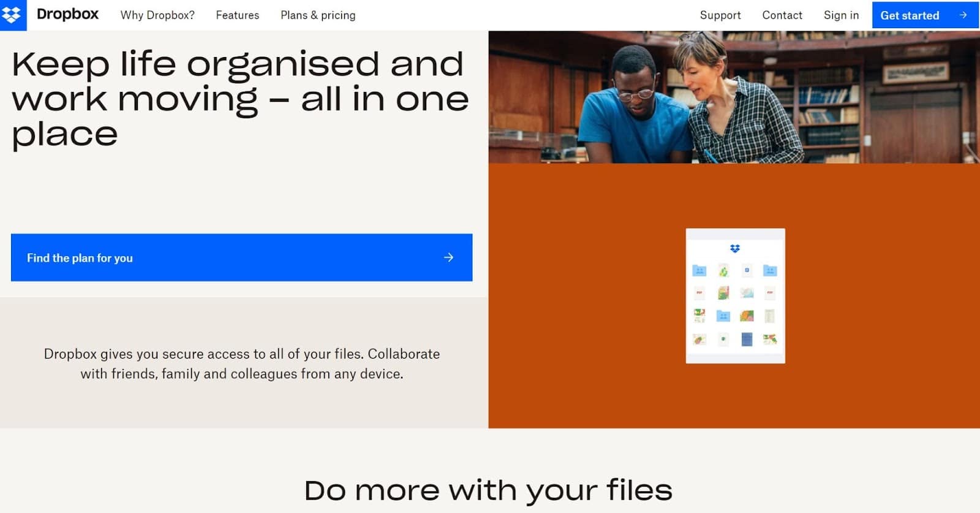980x513 pixels.
Task: Click the file grid illustration thumbnail
Action: click(735, 296)
